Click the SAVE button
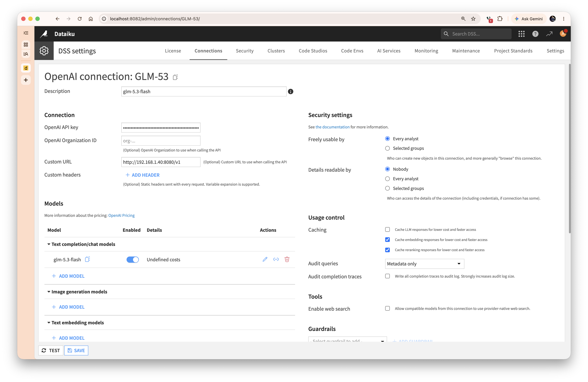The height and width of the screenshot is (382, 588). [x=76, y=350]
